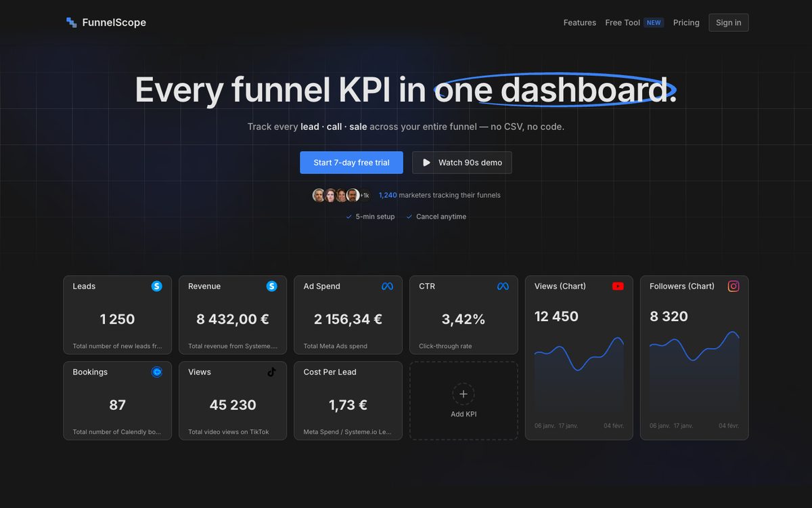Click the Bookings card title

pyautogui.click(x=90, y=372)
